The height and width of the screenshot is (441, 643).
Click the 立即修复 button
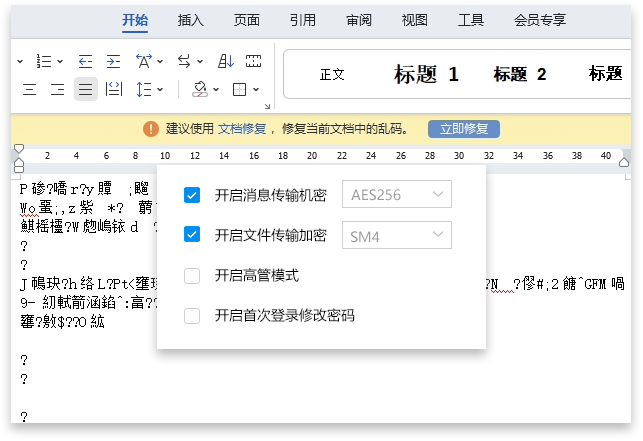coord(464,129)
